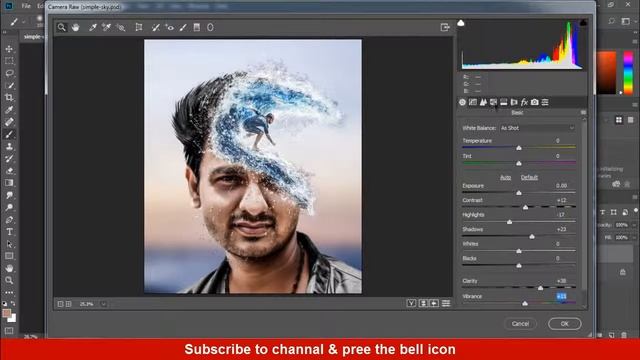Swap before and after settings
The height and width of the screenshot is (360, 640).
(423, 303)
